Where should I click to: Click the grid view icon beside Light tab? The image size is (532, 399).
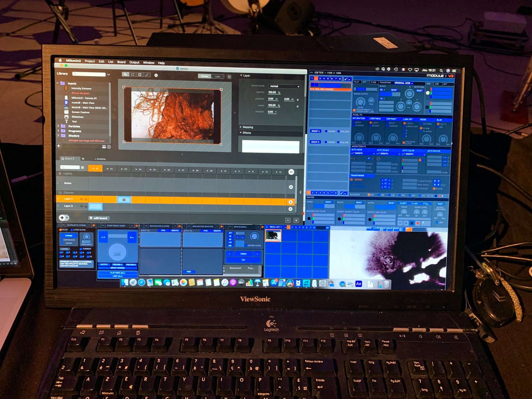click(229, 77)
